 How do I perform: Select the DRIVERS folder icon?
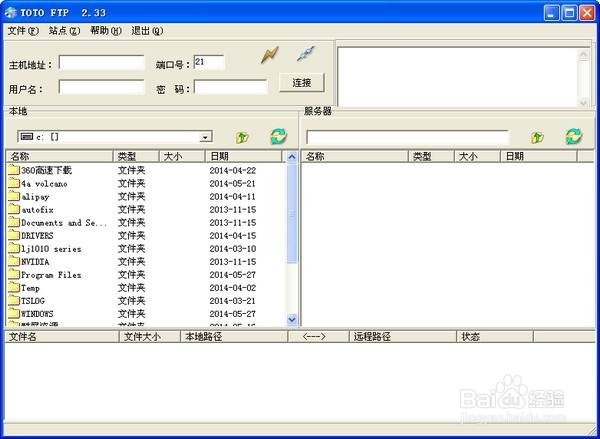(14, 235)
